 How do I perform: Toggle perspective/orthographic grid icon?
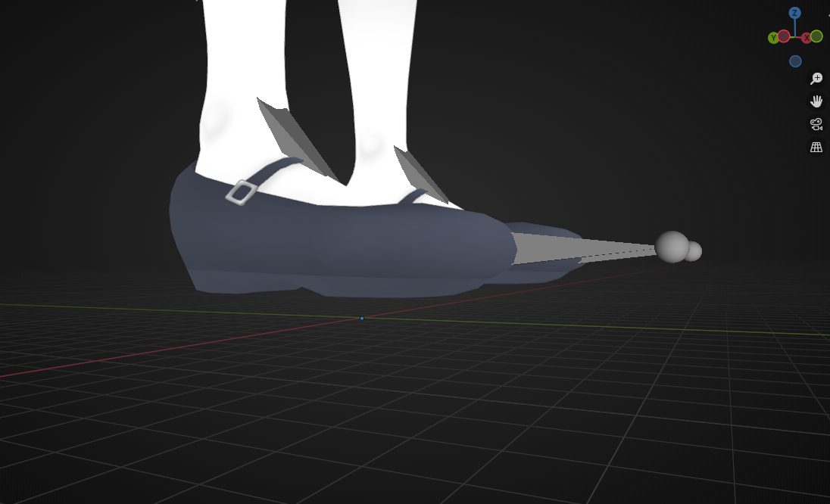pyautogui.click(x=816, y=147)
